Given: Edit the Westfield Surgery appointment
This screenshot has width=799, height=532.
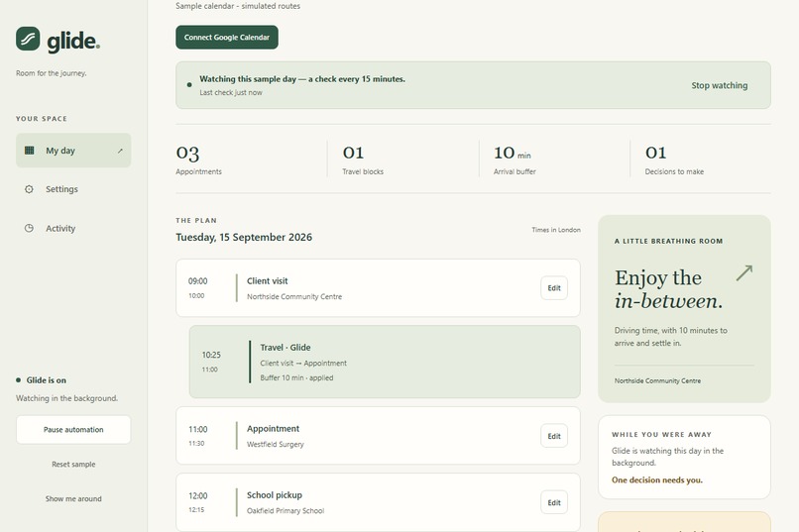Looking at the screenshot, I should coord(554,436).
